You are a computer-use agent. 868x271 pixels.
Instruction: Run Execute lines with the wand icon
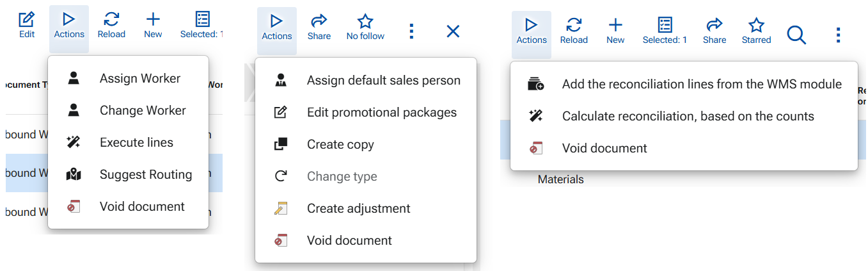136,143
